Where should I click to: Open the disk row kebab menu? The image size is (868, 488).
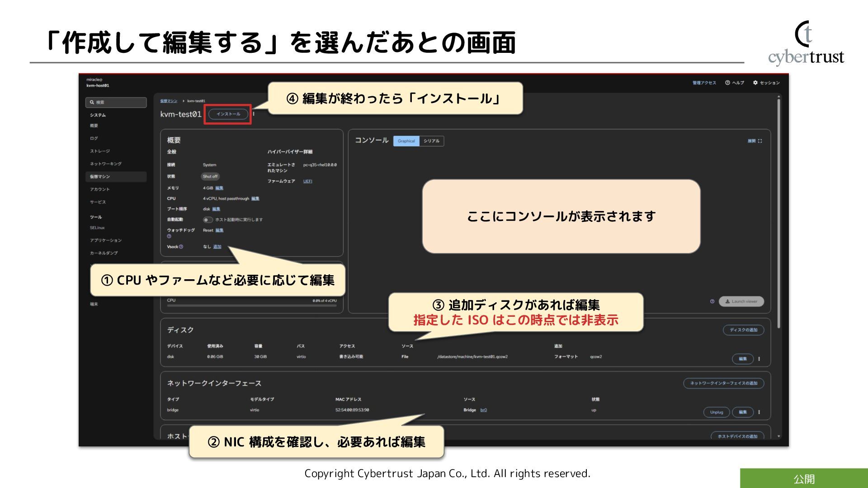point(759,359)
